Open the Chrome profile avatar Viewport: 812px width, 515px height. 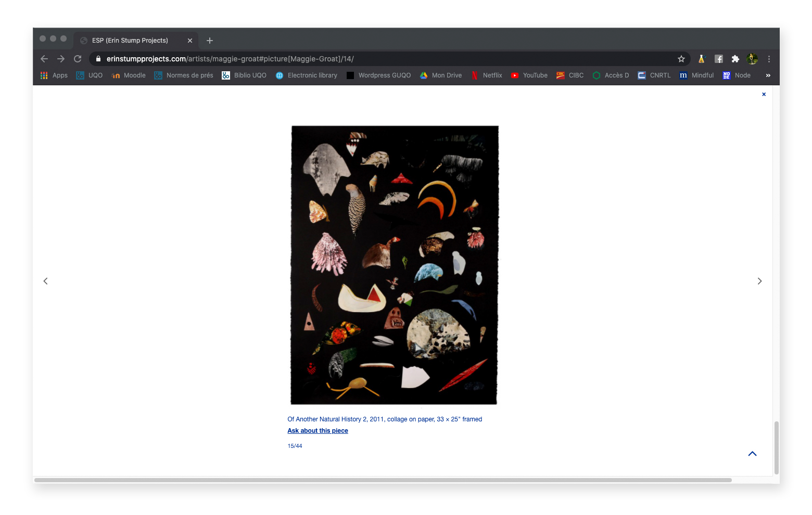[x=752, y=59]
